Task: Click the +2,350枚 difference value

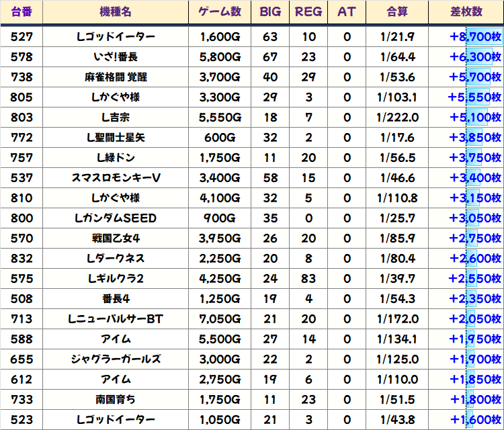Action: pos(475,299)
